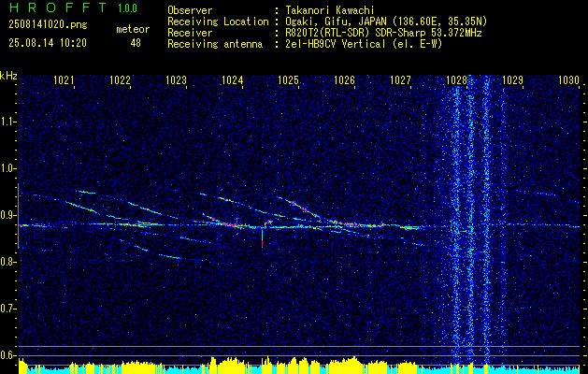Click the kHz axis unit label
The width and height of the screenshot is (588, 374).
click(8, 76)
